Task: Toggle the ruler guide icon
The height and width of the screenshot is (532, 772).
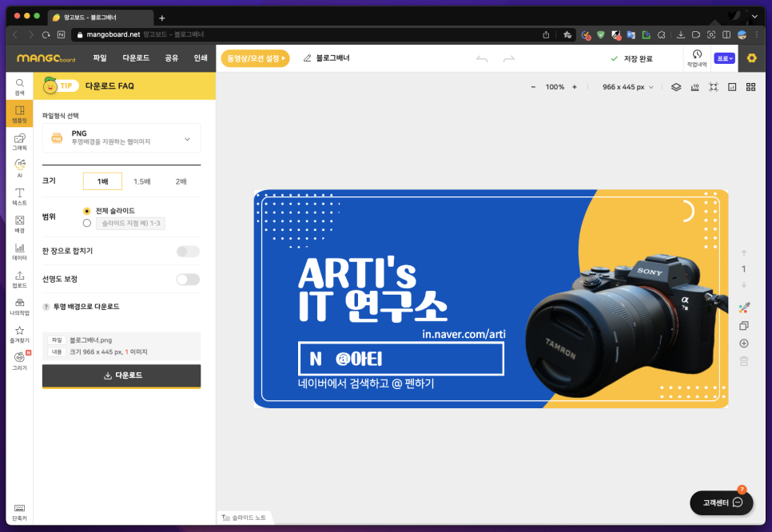Action: (694, 87)
